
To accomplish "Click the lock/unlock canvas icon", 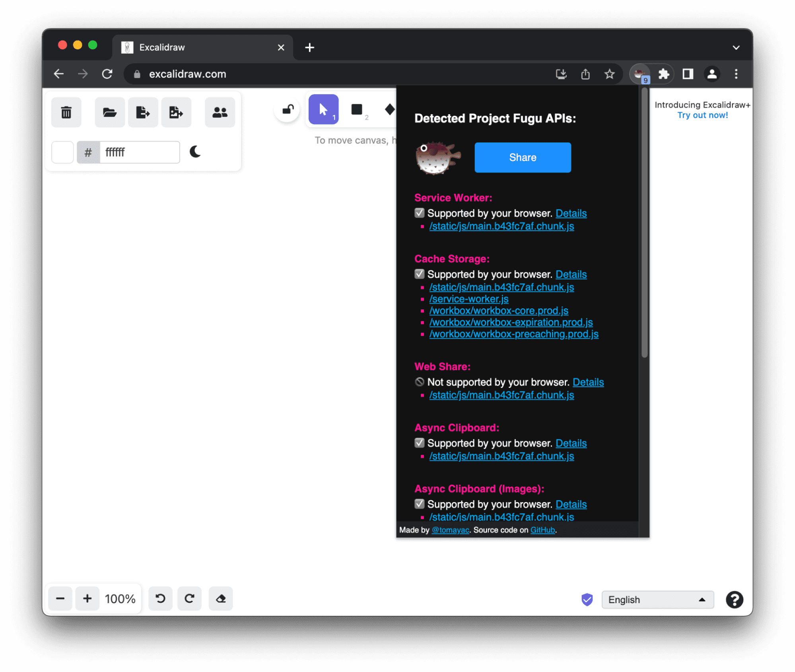I will 287,111.
